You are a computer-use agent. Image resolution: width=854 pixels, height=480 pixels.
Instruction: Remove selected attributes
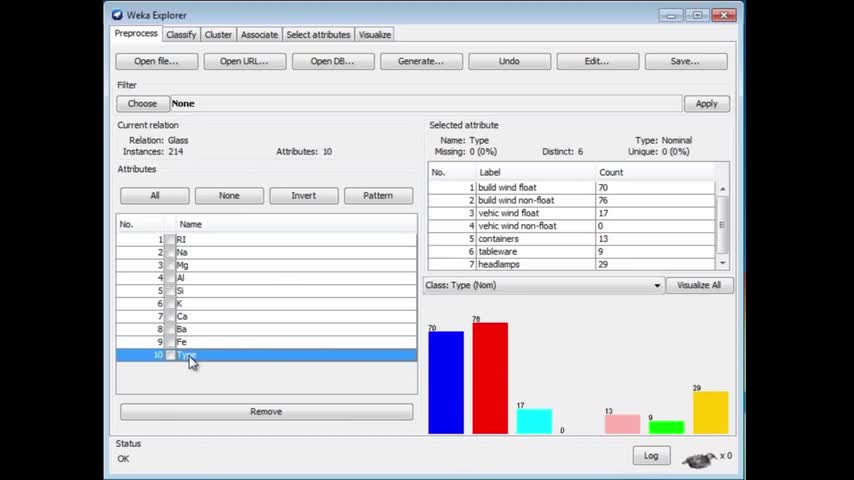(x=266, y=411)
